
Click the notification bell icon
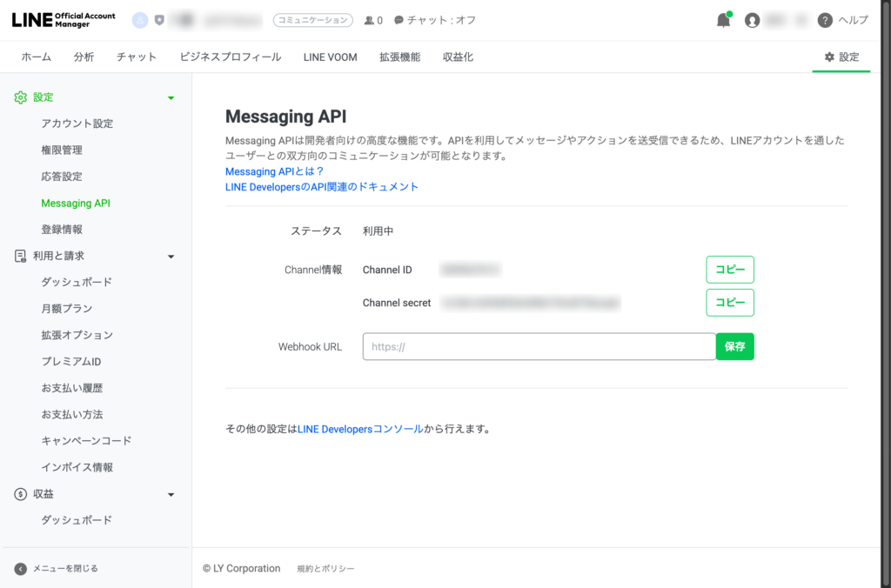click(x=723, y=21)
